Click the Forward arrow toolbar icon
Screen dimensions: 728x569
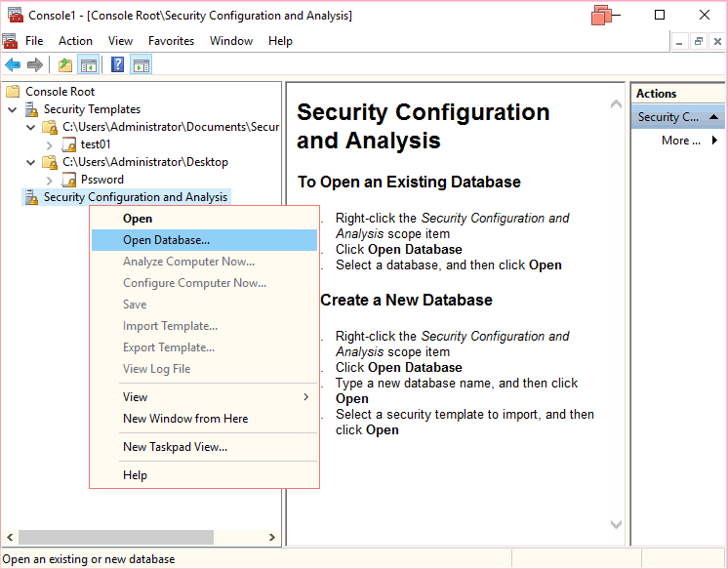(x=35, y=65)
